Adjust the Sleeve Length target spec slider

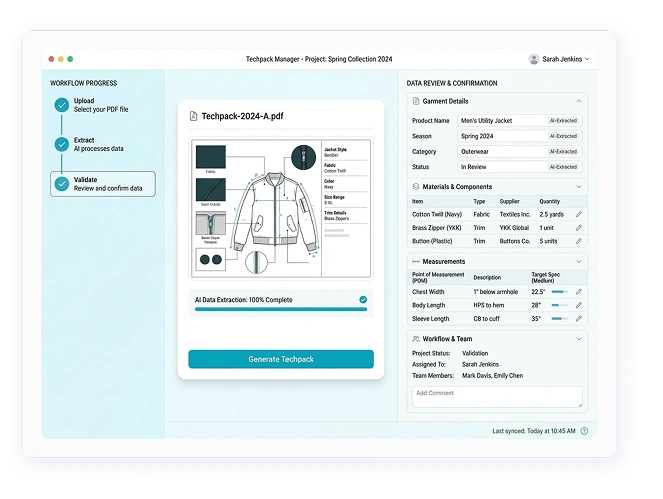click(x=560, y=318)
